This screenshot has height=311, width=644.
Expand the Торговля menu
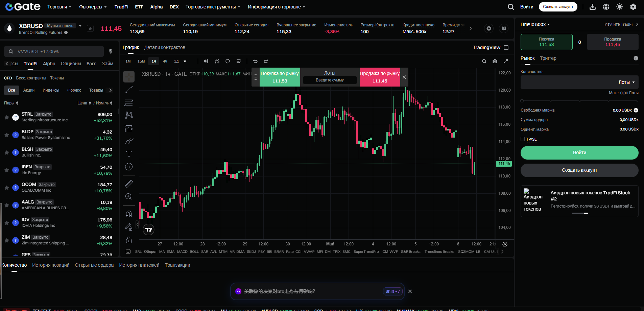click(x=59, y=7)
